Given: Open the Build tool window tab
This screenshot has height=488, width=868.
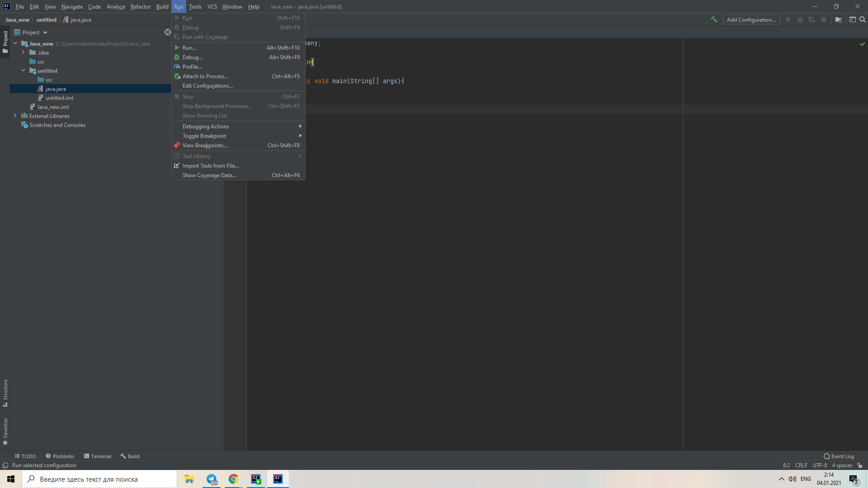Looking at the screenshot, I should pyautogui.click(x=130, y=456).
